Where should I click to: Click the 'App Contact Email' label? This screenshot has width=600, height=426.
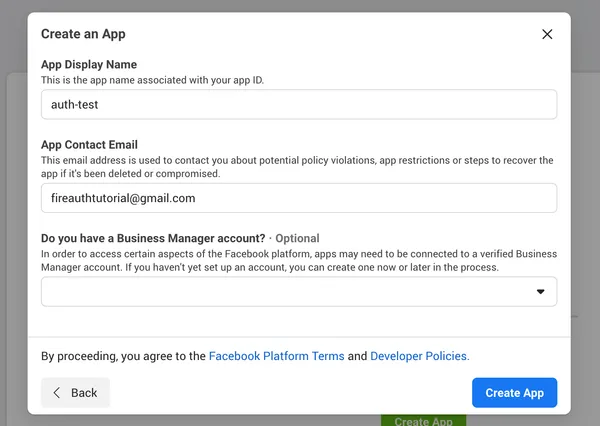coord(89,145)
